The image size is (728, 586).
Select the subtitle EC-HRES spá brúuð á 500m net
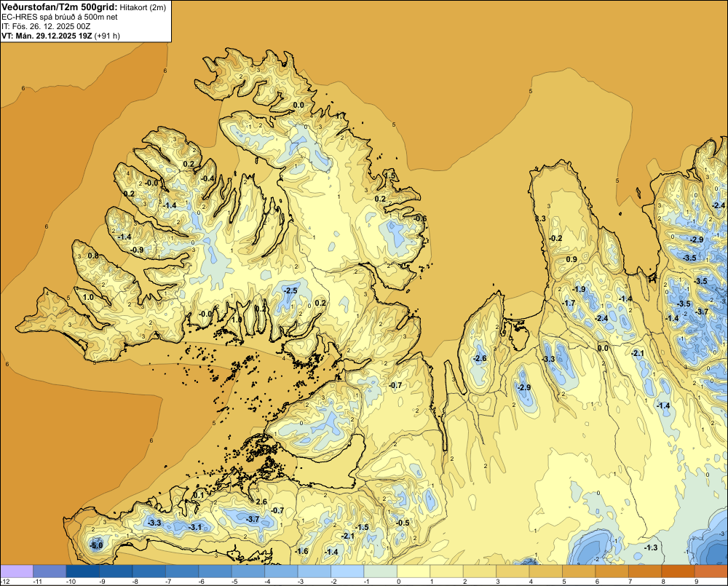coord(60,17)
